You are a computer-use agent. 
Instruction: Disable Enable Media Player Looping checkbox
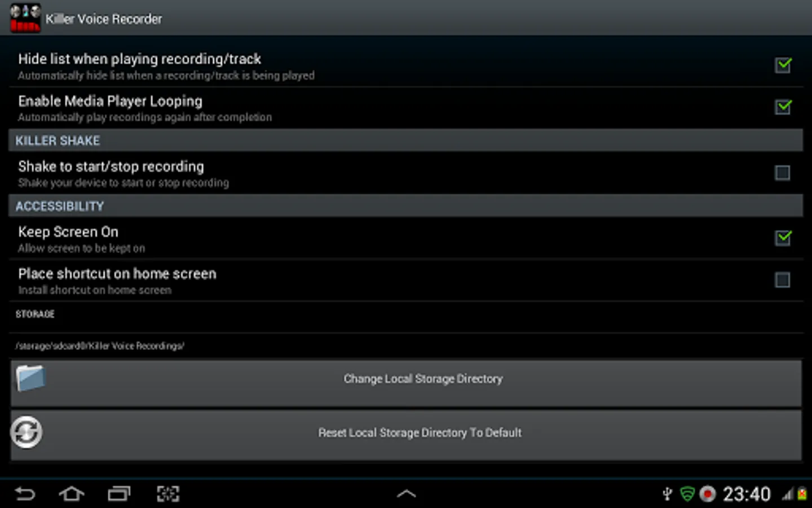coord(783,107)
